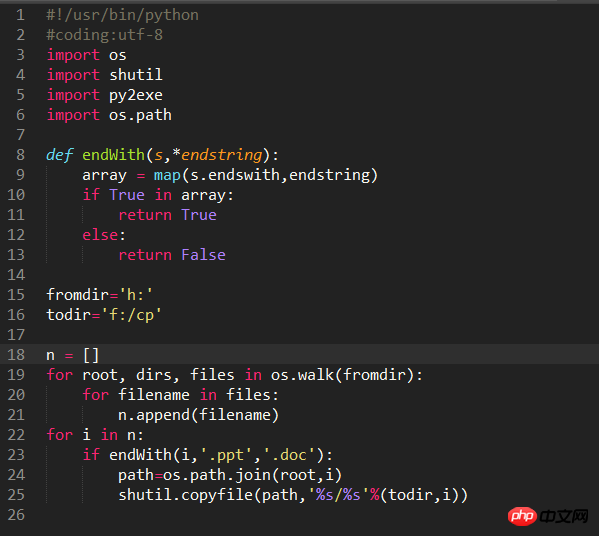Click line number 26 in gutter
Image resolution: width=599 pixels, height=536 pixels.
pos(16,515)
